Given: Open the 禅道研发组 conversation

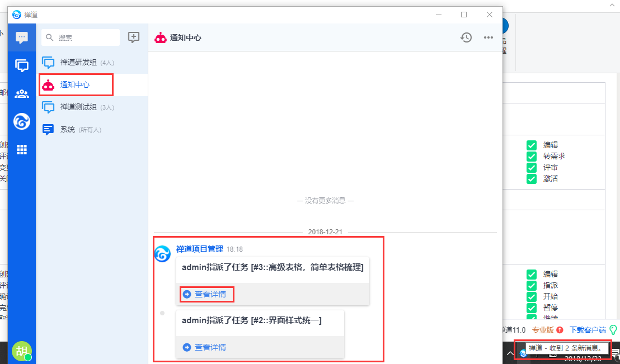Looking at the screenshot, I should 92,63.
